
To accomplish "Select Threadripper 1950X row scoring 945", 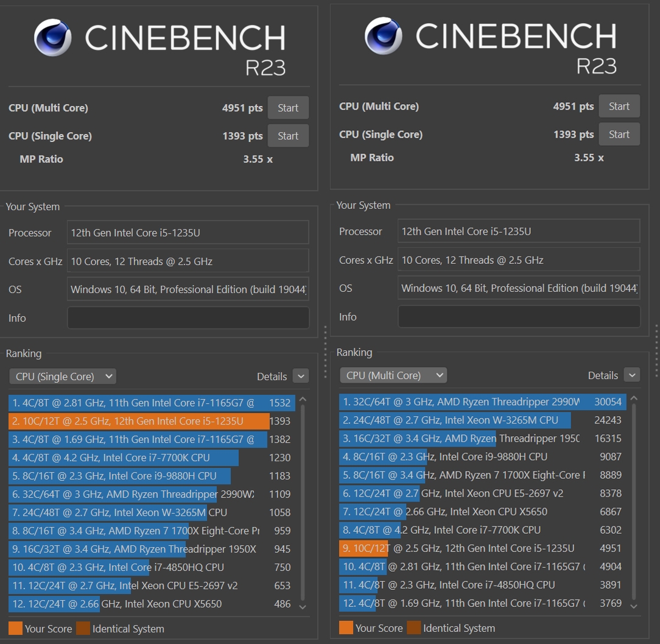I will point(152,549).
